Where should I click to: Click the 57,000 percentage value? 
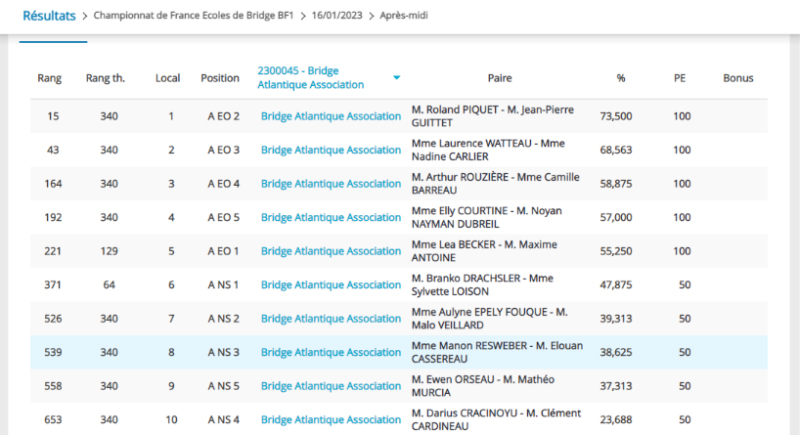click(616, 217)
